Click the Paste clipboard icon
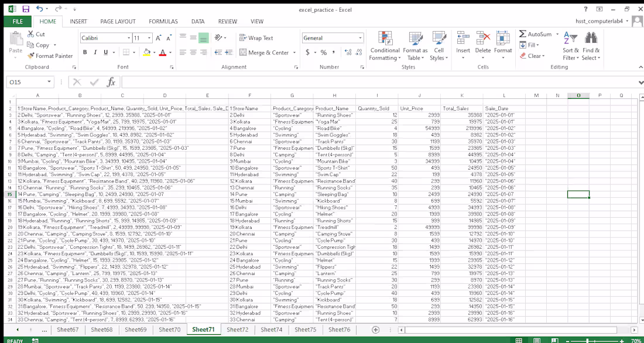The width and height of the screenshot is (644, 343). [x=16, y=39]
